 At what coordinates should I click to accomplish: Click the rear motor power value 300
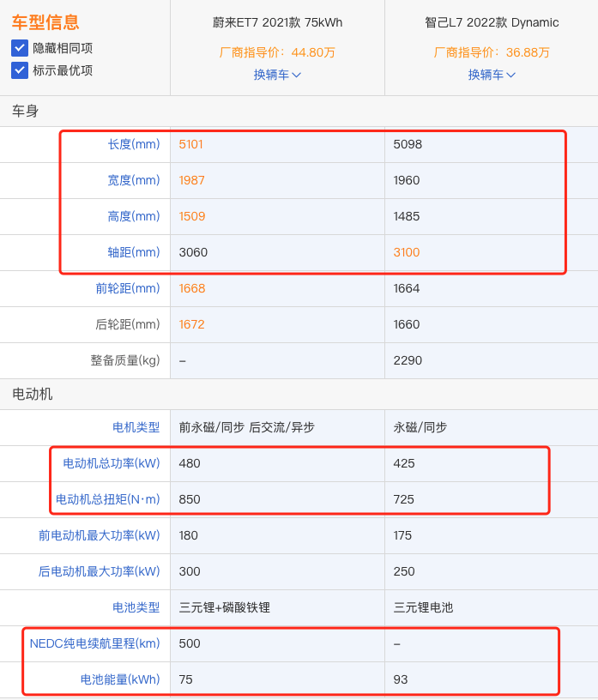tap(190, 571)
